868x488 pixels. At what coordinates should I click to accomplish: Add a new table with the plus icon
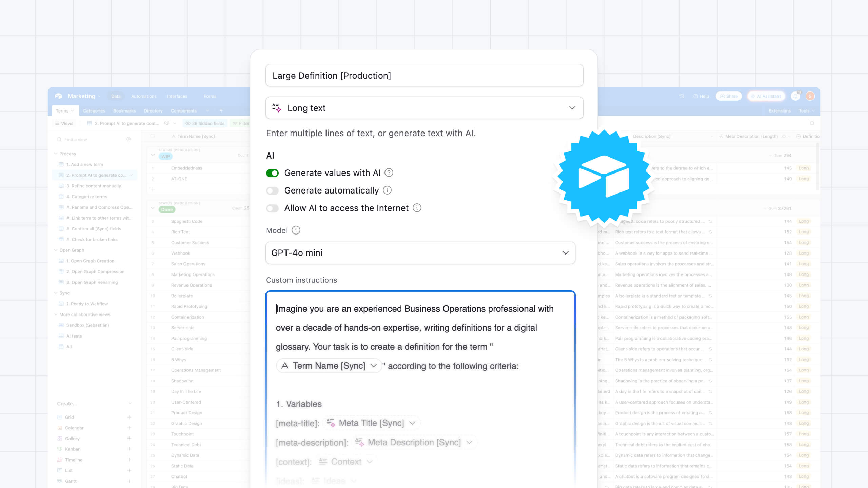[221, 111]
